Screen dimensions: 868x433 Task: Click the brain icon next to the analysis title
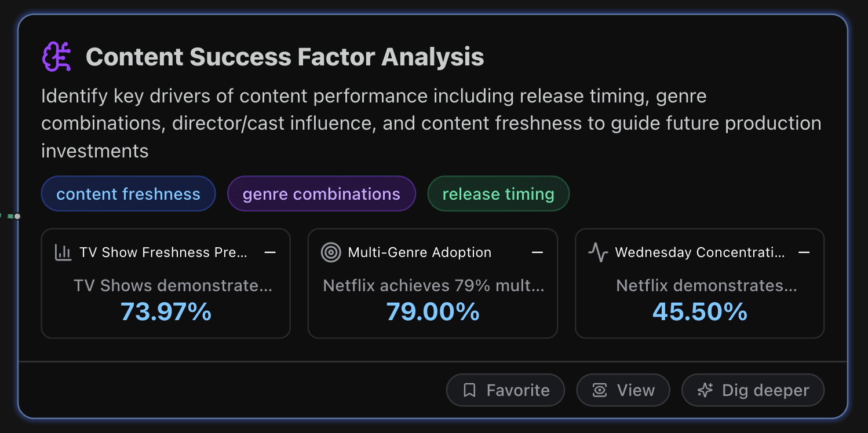(x=56, y=56)
